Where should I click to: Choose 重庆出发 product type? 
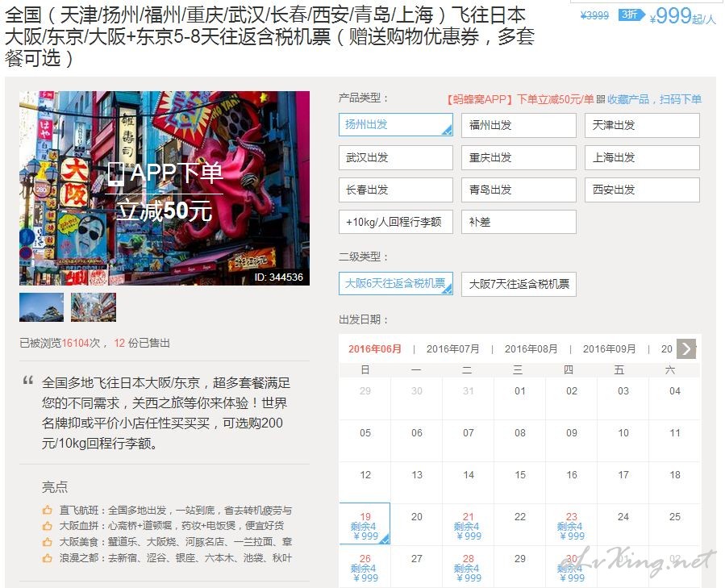[519, 158]
